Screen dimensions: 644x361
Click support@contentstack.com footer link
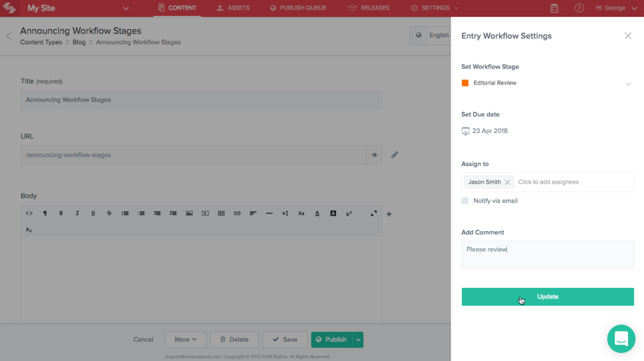pos(193,357)
